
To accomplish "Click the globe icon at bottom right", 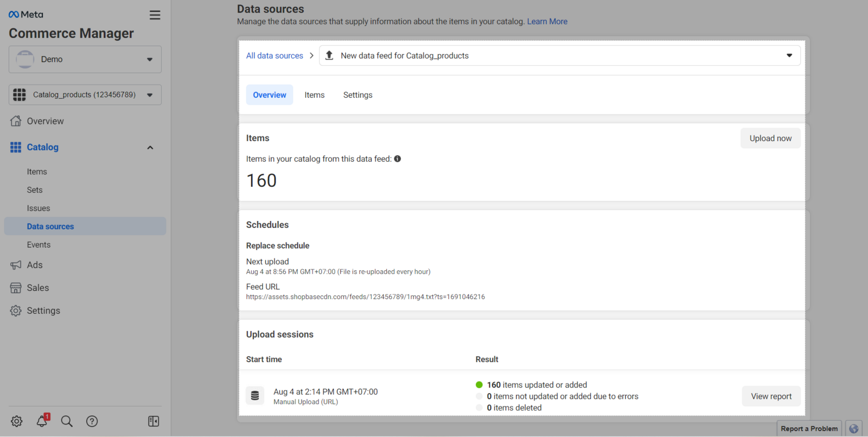I will [854, 429].
